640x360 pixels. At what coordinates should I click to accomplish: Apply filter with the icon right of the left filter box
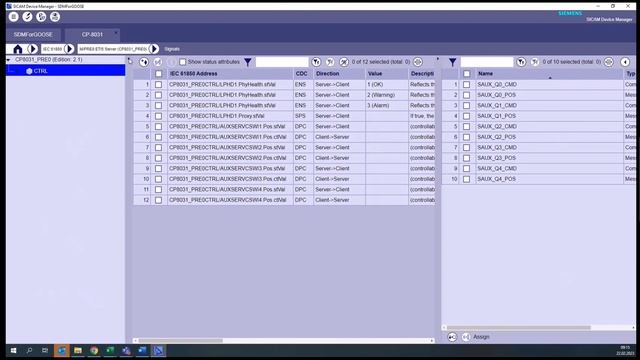316,62
